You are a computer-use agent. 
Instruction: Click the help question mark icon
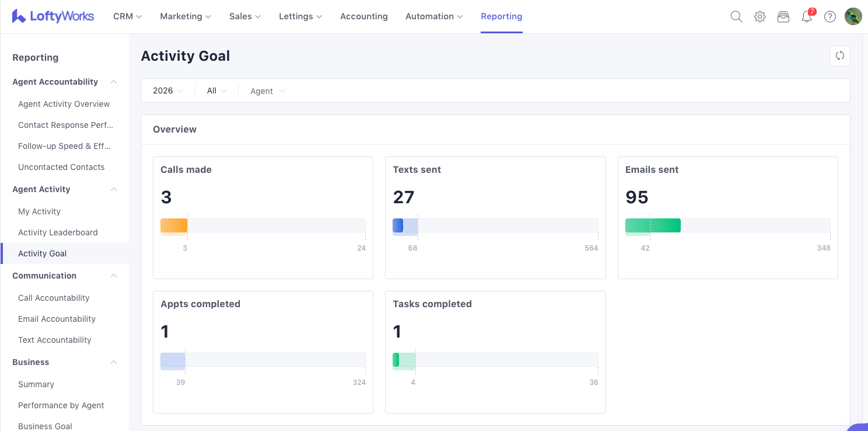[829, 17]
